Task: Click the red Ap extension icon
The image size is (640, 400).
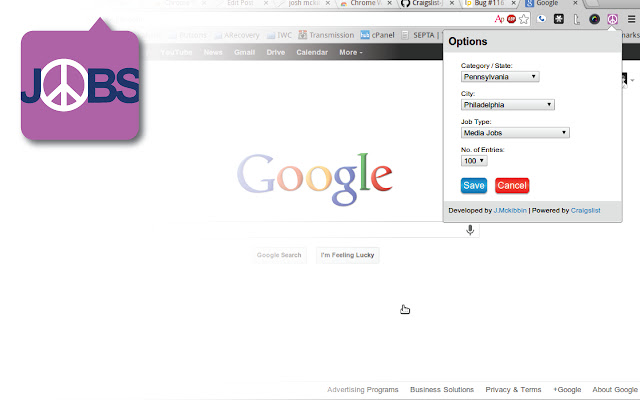Action: (x=499, y=19)
